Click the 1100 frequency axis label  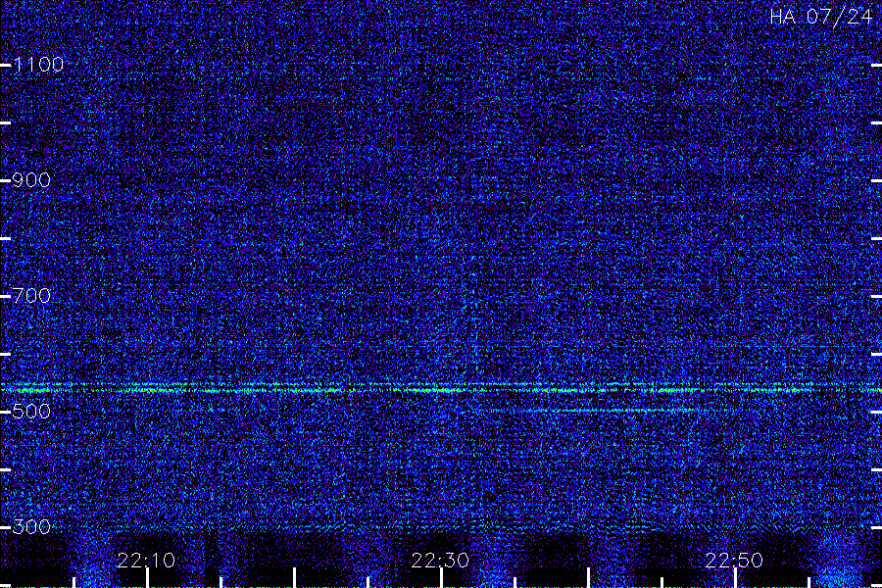[38, 65]
